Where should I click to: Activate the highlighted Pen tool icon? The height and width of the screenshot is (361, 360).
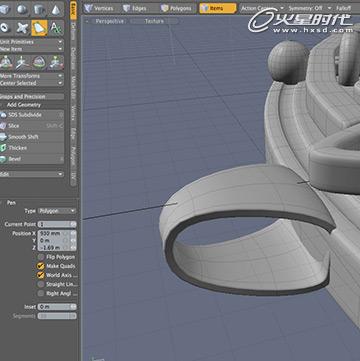coord(39,28)
